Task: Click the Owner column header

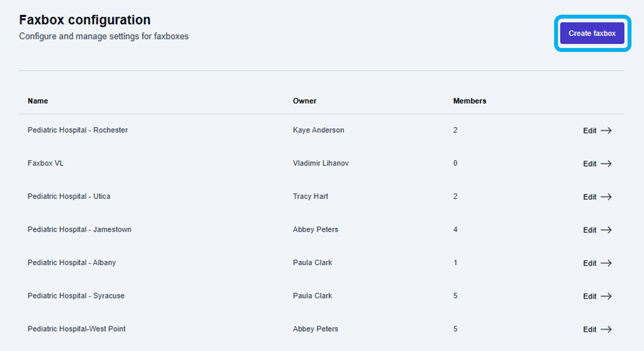Action: click(x=305, y=101)
